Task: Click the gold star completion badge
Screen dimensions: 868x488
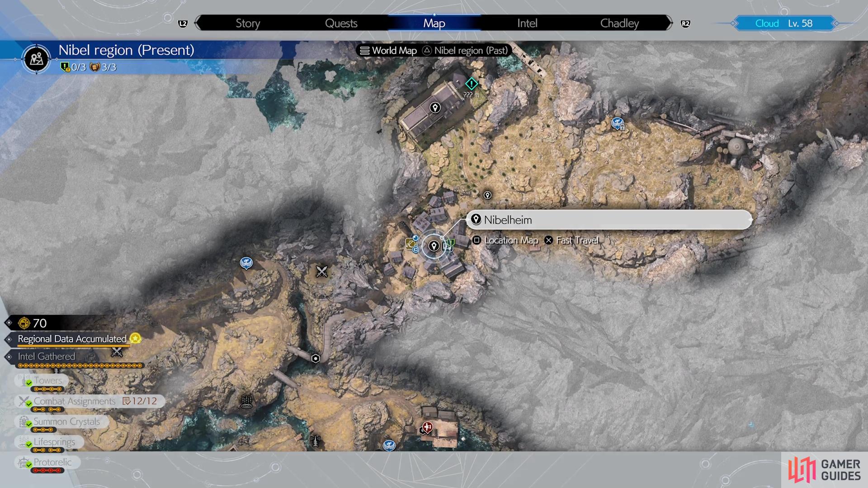Action: [x=135, y=338]
